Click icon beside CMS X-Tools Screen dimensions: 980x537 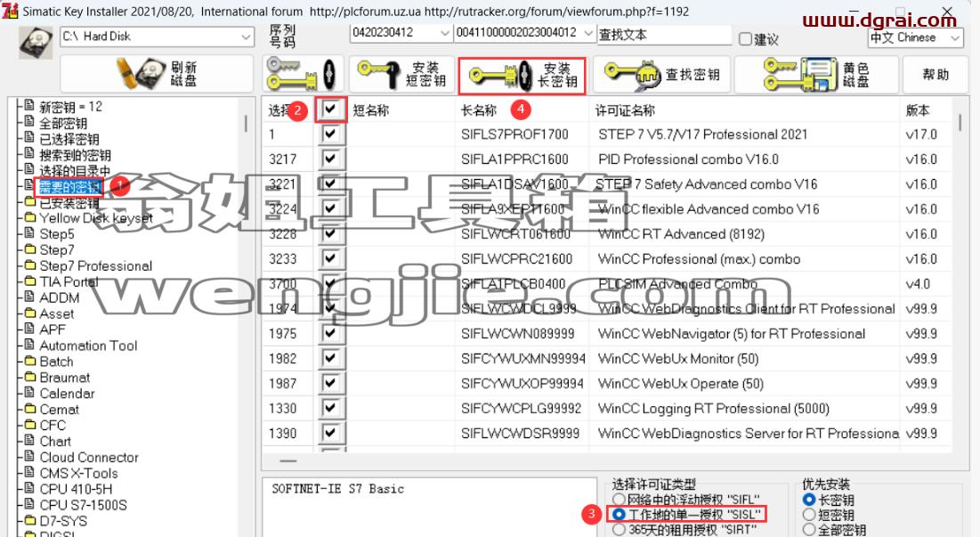click(x=29, y=472)
